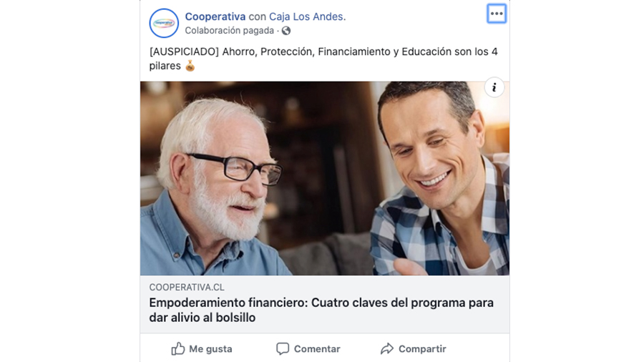Screen dimensions: 644x362
Task: Click the Compartir arrow icon
Action: pyautogui.click(x=387, y=349)
